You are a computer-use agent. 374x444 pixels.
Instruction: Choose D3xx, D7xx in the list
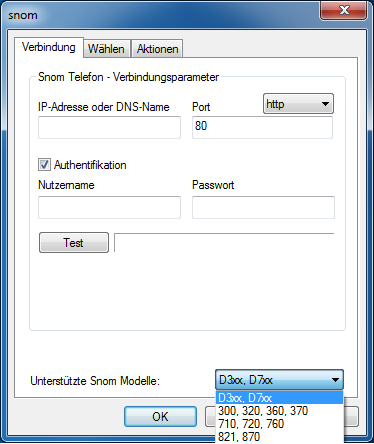pyautogui.click(x=279, y=398)
